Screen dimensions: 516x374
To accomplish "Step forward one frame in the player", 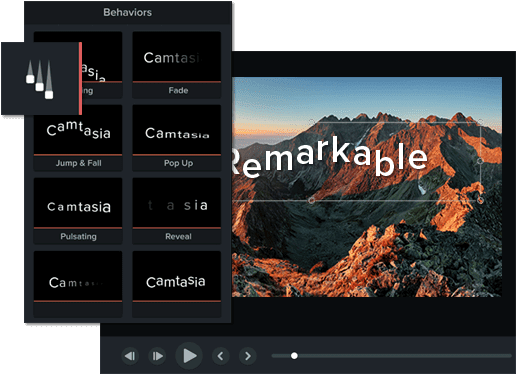I will point(157,356).
